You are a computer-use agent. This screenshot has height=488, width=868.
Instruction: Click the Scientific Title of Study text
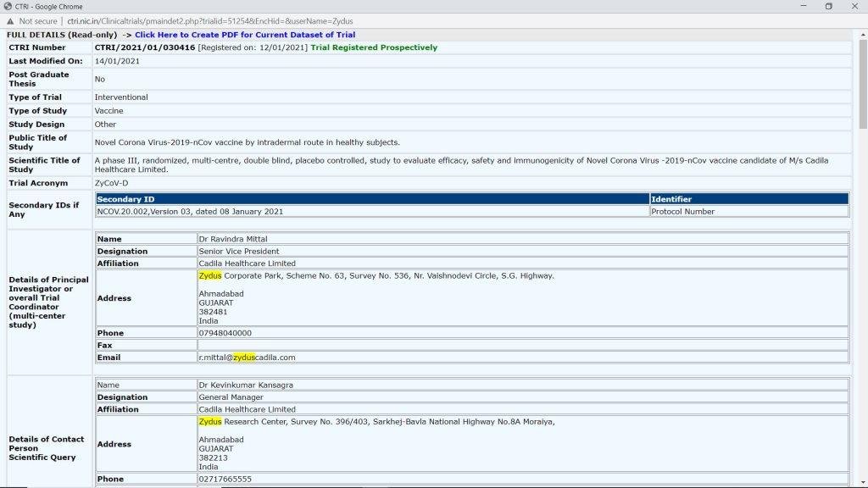(461, 165)
